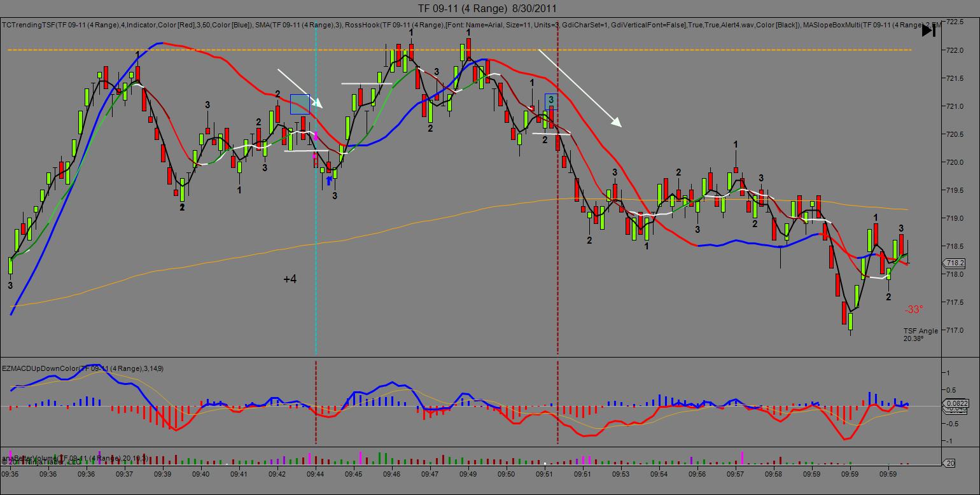The height and width of the screenshot is (495, 980).
Task: Click the 09:44 time axis label
Action: [316, 474]
